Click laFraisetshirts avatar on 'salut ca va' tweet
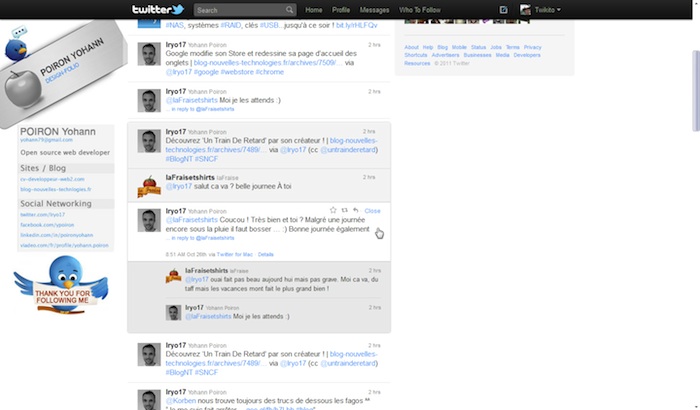The image size is (700, 410). tap(148, 182)
